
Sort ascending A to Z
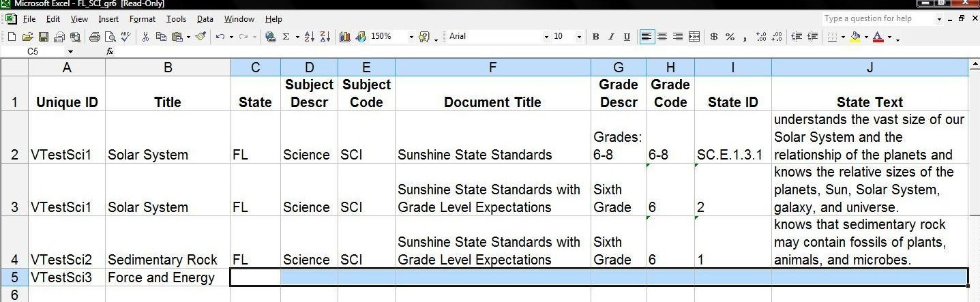click(x=309, y=37)
